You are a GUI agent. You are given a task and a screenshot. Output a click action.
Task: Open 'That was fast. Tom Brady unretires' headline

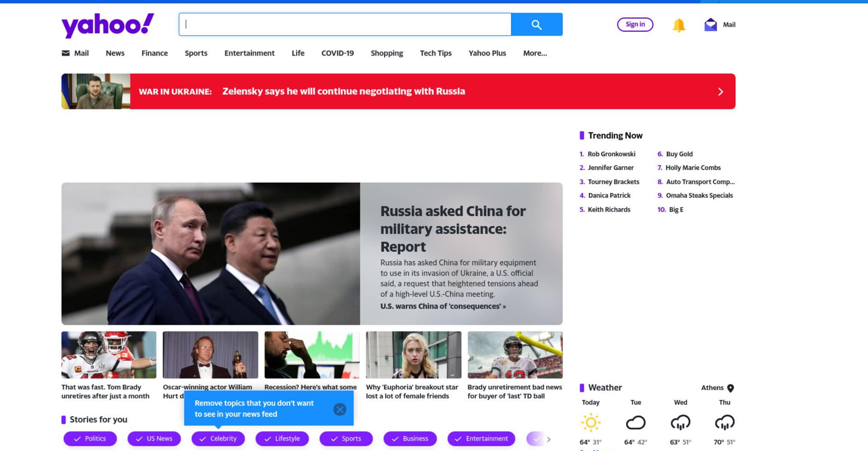click(105, 392)
